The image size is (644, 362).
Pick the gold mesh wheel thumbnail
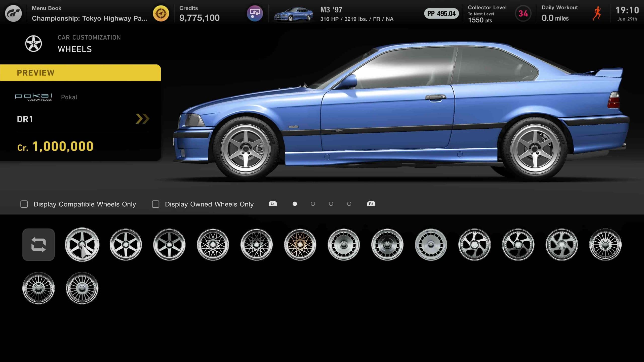pos(300,245)
